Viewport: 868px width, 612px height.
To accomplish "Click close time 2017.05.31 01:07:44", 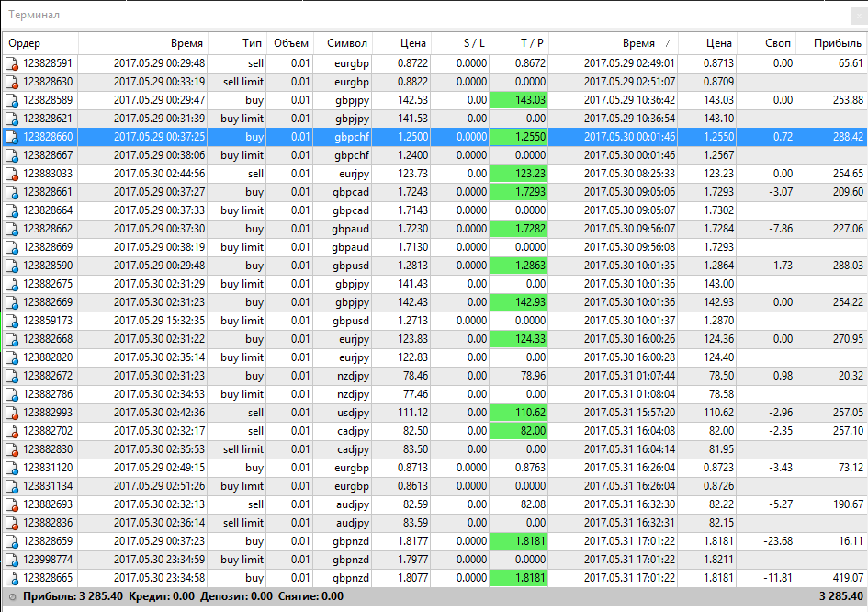I will point(629,376).
